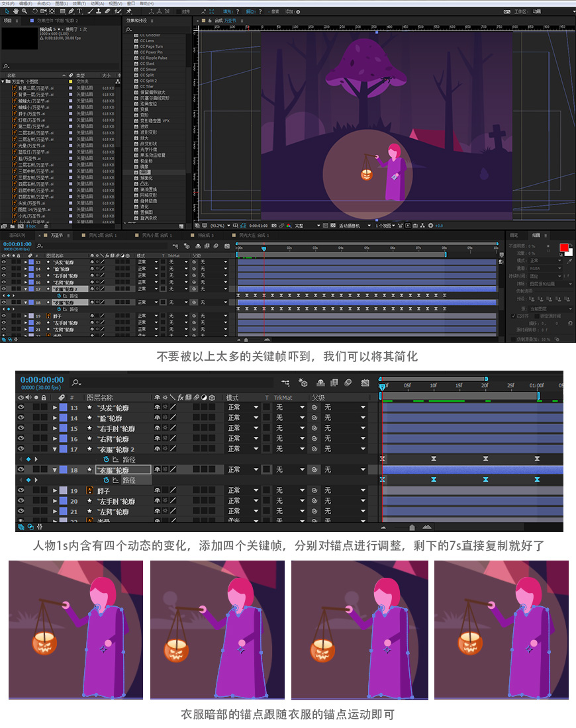Image resolution: width=576 pixels, height=728 pixels.
Task: Toggle visibility of layer 19 脖子 in lower timeline
Action: 21,490
